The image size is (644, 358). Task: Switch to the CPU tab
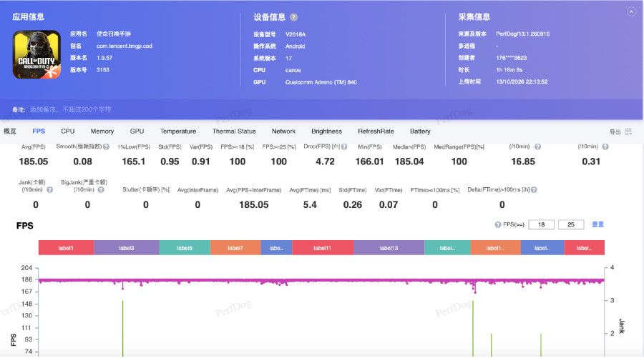tap(68, 131)
